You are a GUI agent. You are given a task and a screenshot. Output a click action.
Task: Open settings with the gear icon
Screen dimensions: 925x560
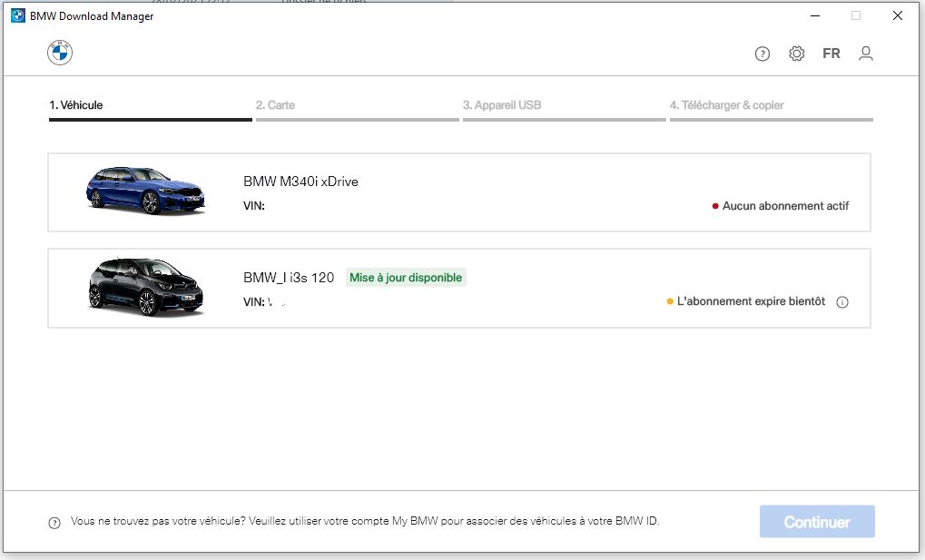point(796,54)
